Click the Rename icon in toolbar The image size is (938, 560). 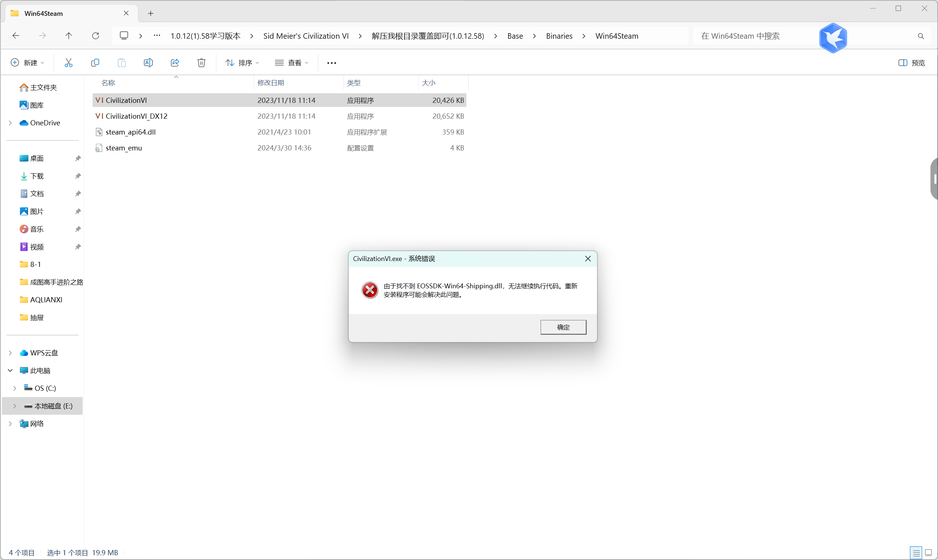148,63
